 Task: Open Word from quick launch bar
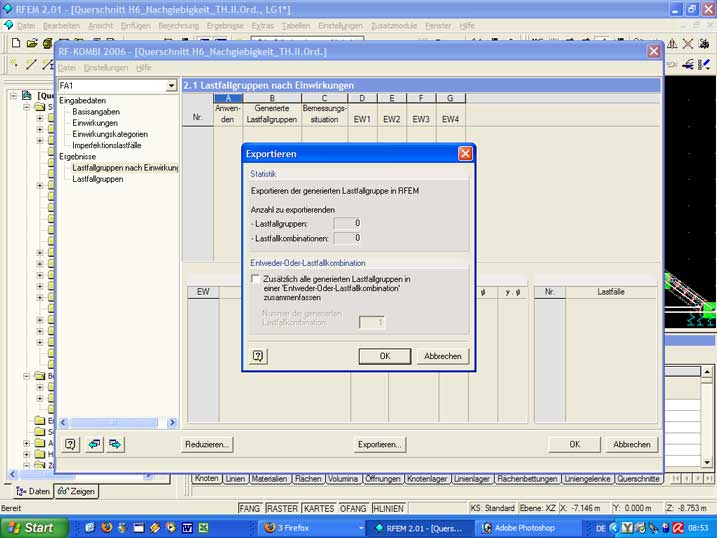click(187, 528)
